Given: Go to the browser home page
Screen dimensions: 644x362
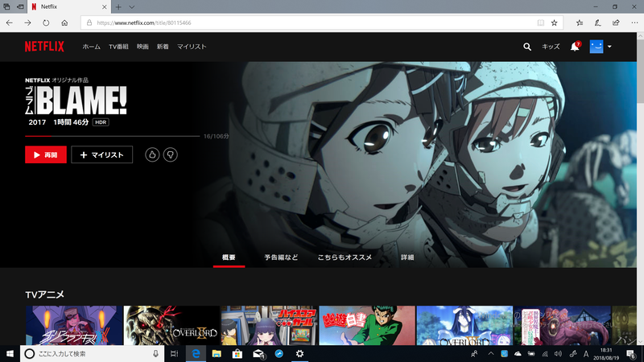Looking at the screenshot, I should pyautogui.click(x=64, y=23).
